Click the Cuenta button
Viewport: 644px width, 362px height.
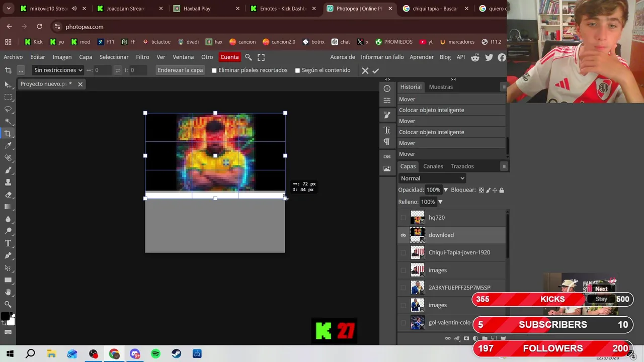[x=229, y=57]
